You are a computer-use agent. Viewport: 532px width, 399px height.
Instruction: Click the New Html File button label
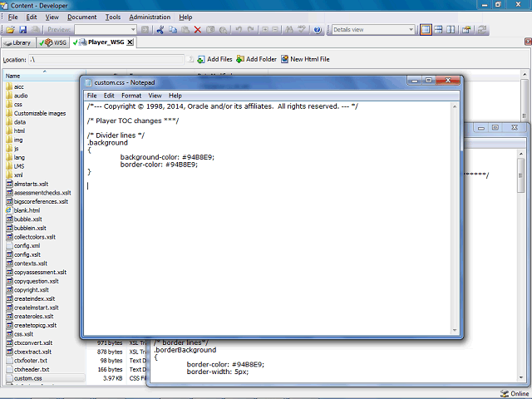310,59
